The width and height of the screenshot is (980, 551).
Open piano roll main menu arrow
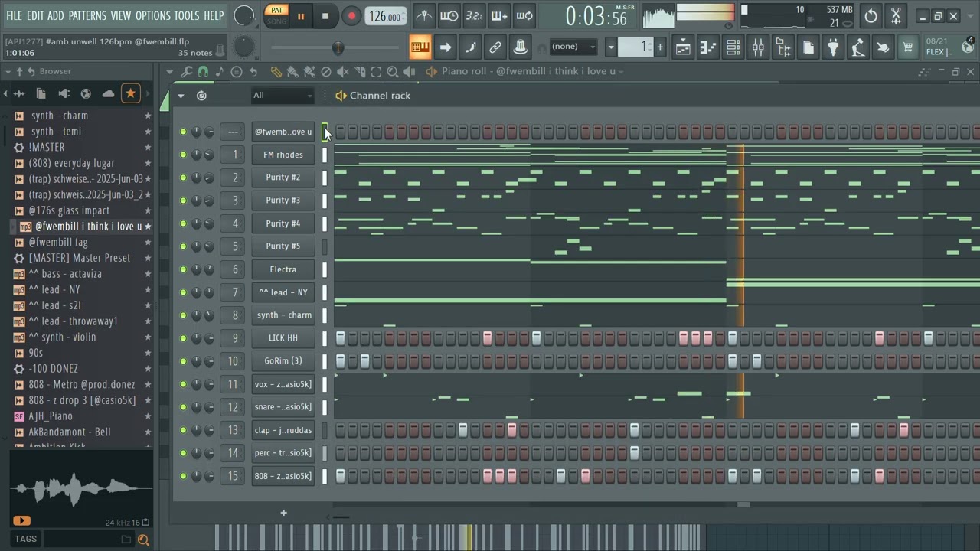(x=169, y=72)
